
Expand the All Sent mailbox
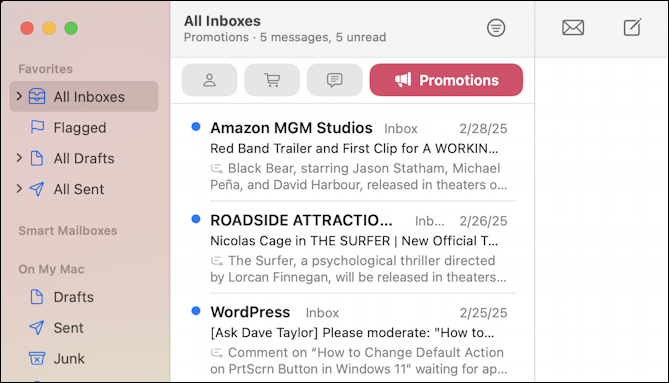pyautogui.click(x=19, y=188)
